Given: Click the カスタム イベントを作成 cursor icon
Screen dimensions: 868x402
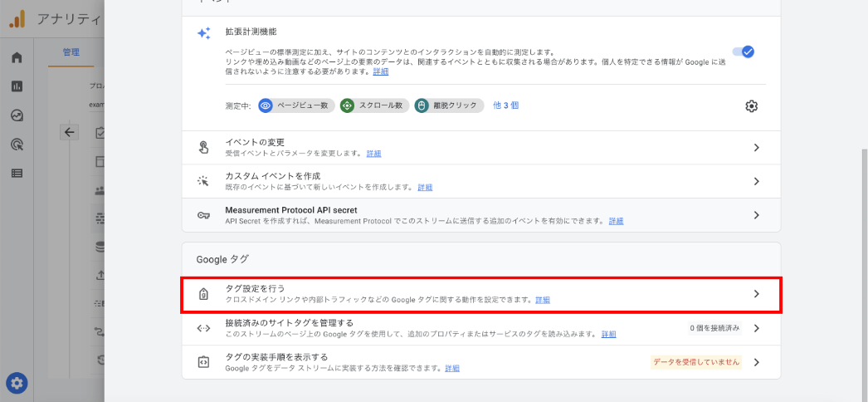Looking at the screenshot, I should pyautogui.click(x=203, y=182).
